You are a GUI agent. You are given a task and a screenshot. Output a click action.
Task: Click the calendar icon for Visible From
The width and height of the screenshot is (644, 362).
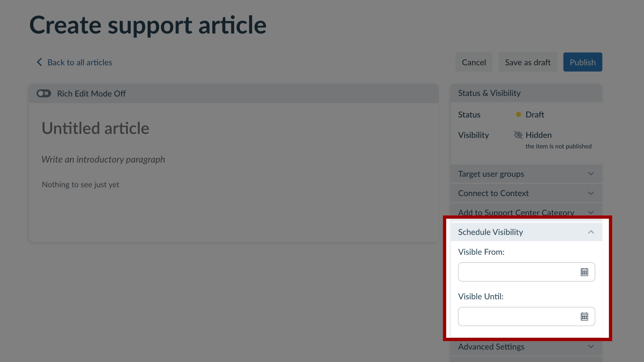[585, 272]
